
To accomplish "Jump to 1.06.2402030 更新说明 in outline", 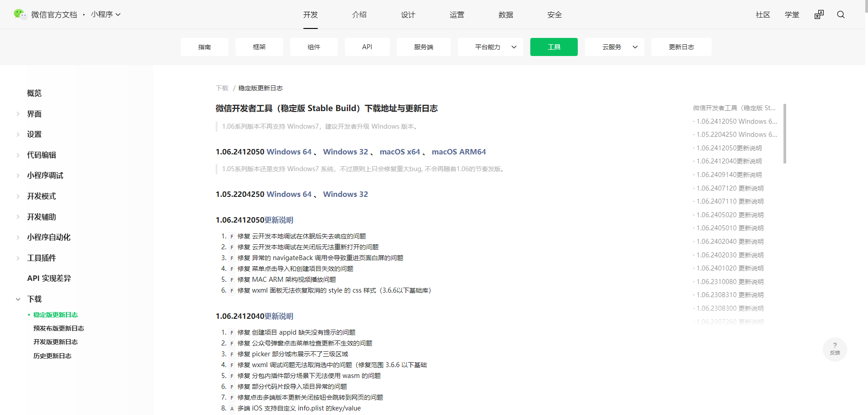I will (x=730, y=255).
